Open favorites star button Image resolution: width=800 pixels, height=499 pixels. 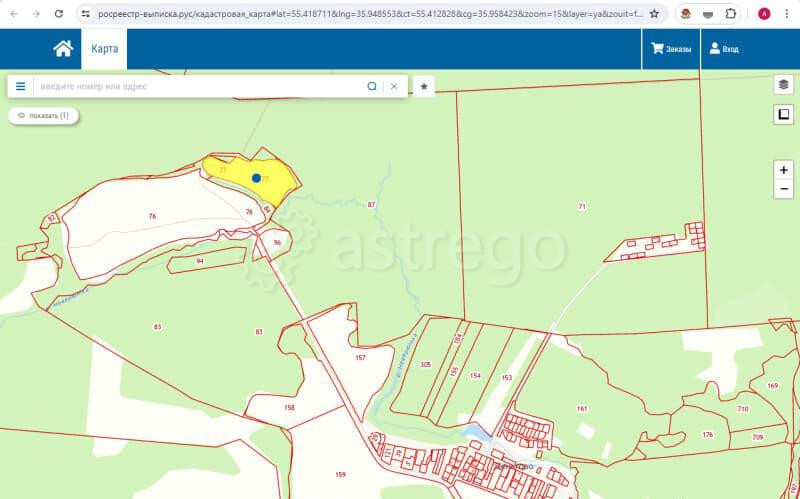(x=424, y=86)
